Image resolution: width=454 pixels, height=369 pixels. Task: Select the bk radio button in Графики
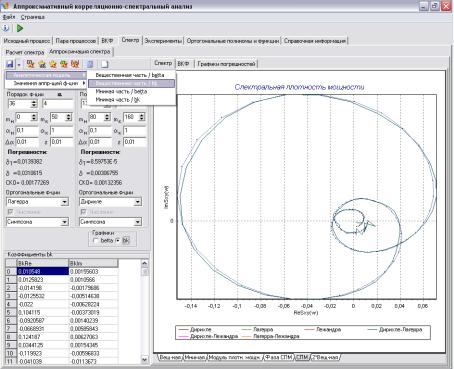118,240
